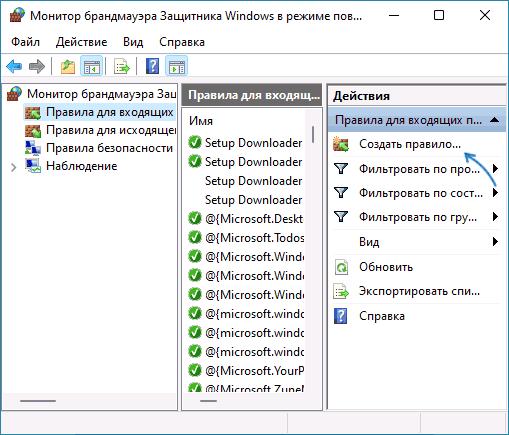The width and height of the screenshot is (509, 435).
Task: Open the Файл menu
Action: (x=25, y=42)
